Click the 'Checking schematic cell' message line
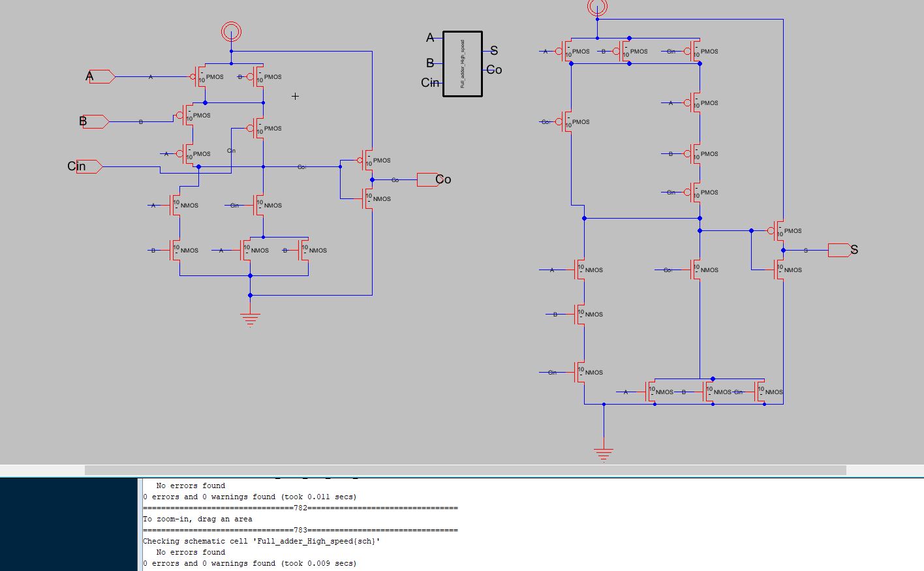Image resolution: width=924 pixels, height=571 pixels. (x=261, y=541)
